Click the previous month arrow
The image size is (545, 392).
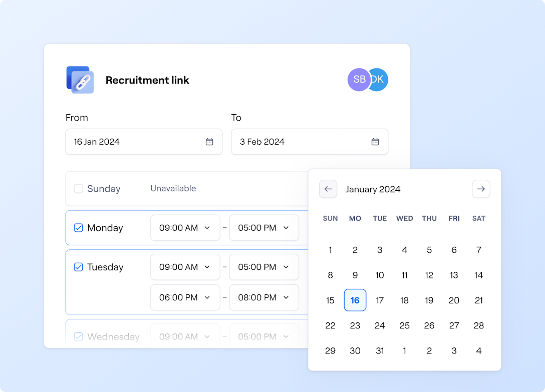click(328, 189)
